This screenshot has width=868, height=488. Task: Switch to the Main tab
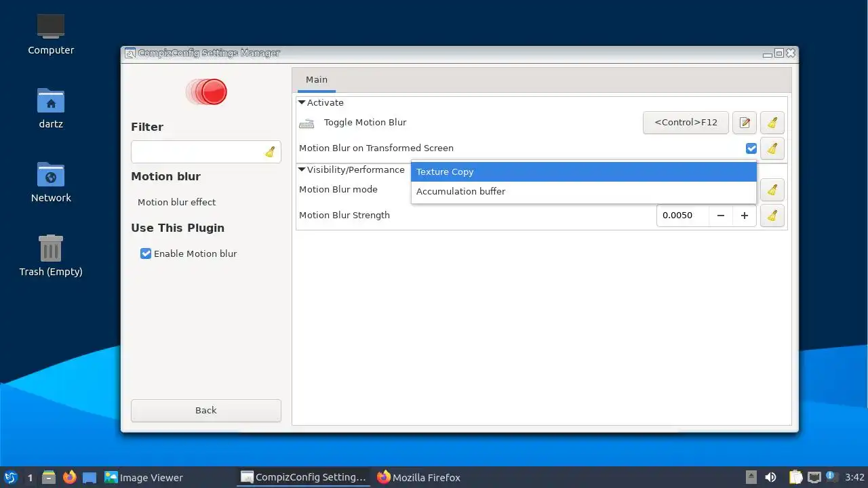[x=317, y=80]
